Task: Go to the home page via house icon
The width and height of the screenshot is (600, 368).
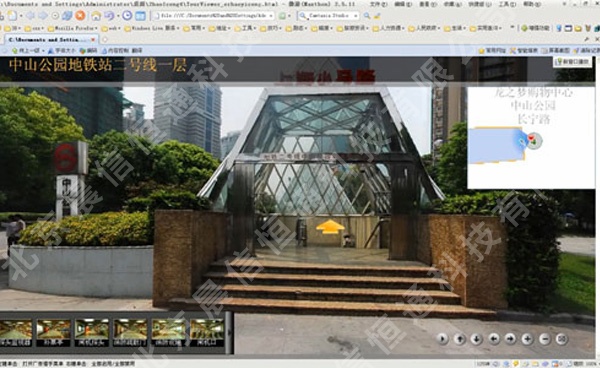Action: point(96,16)
